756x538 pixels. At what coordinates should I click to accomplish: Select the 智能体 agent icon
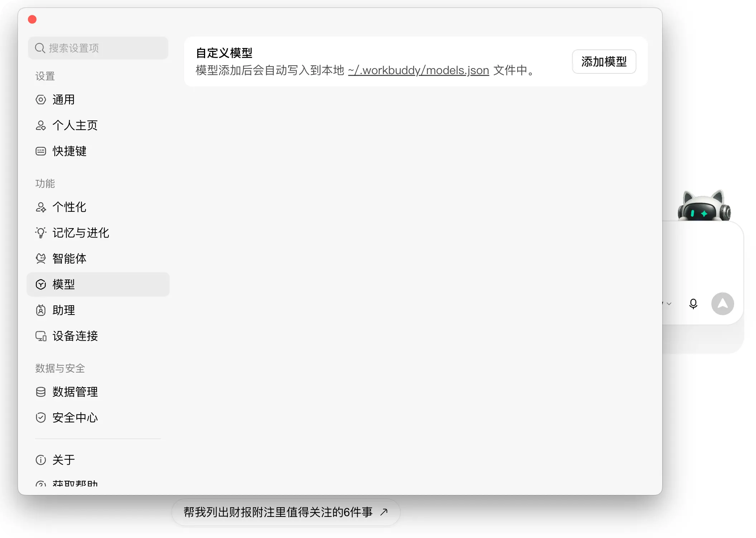click(41, 259)
